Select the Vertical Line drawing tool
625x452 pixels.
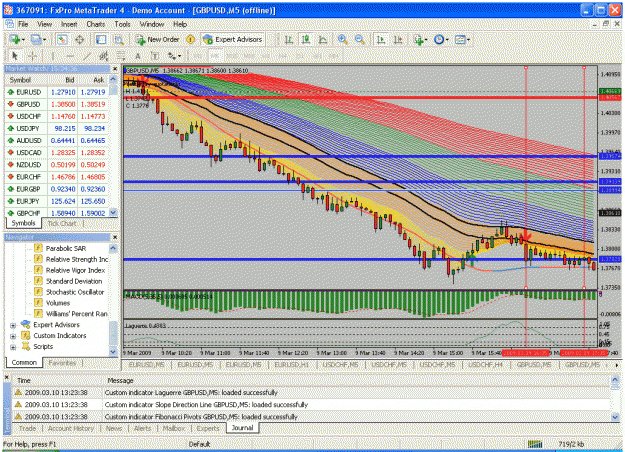pyautogui.click(x=53, y=56)
